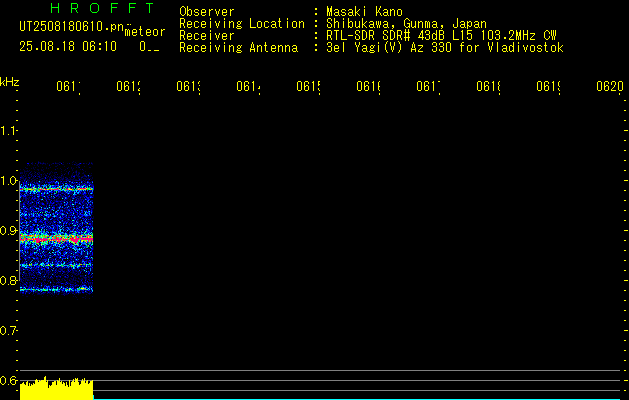Screen dimensions: 629x400
Task: Click the faint trace near 0.78 kHz
Action: tap(57, 289)
